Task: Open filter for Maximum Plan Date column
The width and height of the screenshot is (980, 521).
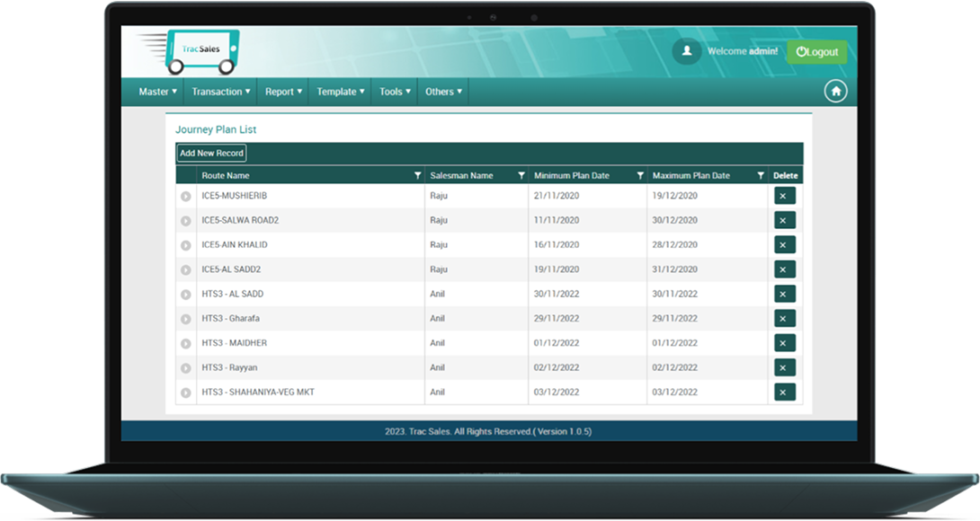Action: [761, 176]
